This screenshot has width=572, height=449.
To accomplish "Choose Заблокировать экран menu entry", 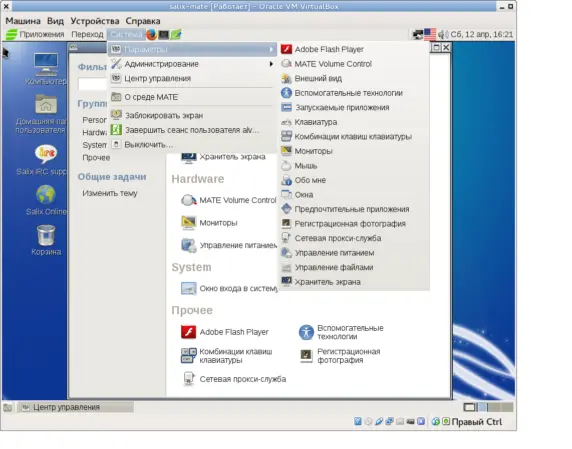I will 192,115.
